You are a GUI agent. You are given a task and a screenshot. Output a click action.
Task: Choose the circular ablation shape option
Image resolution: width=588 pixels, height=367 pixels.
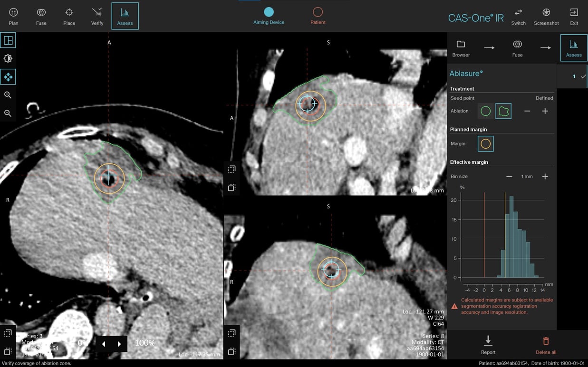point(485,111)
